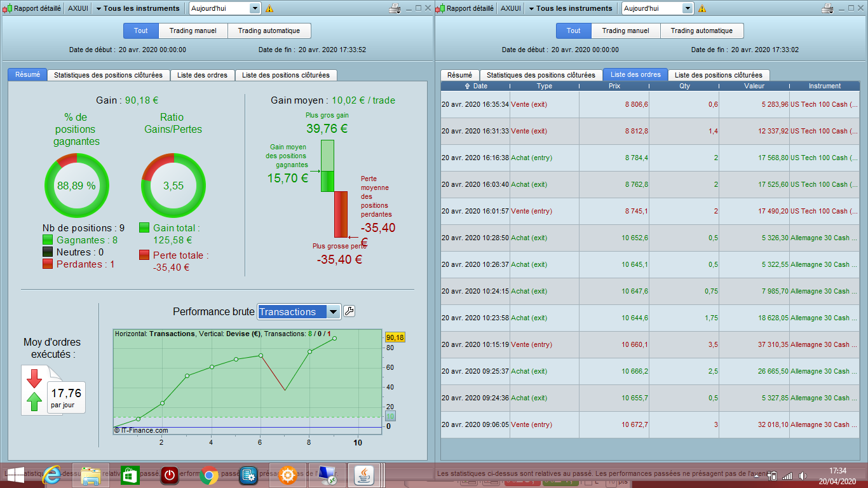Viewport: 868px width, 488px height.
Task: Select Tout filter in Résumé report window
Action: [x=141, y=30]
